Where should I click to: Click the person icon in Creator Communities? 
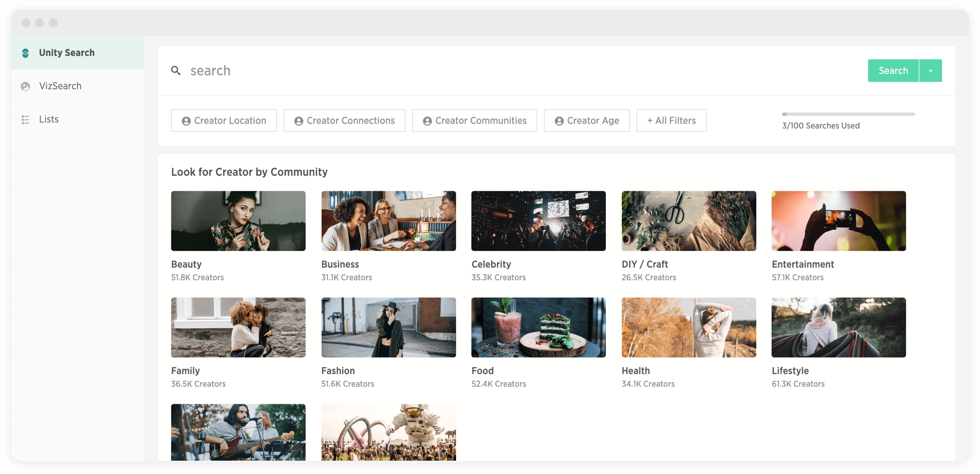click(427, 121)
